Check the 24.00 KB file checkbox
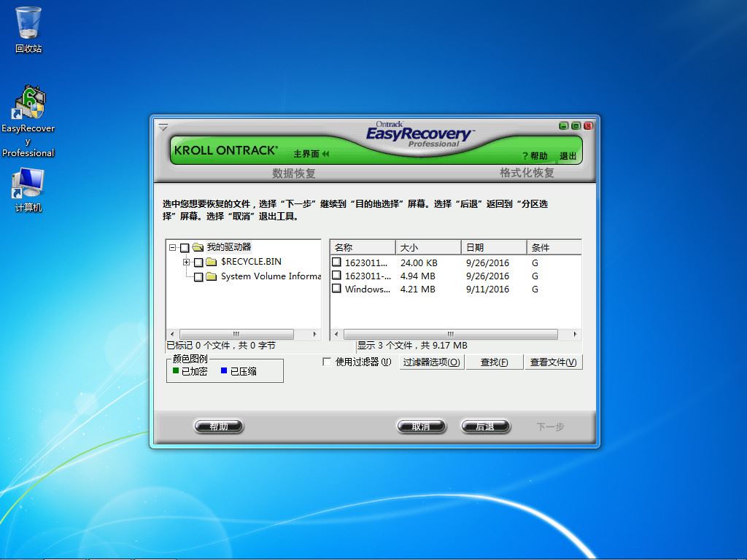Viewport: 747px width, 560px height. [x=337, y=262]
